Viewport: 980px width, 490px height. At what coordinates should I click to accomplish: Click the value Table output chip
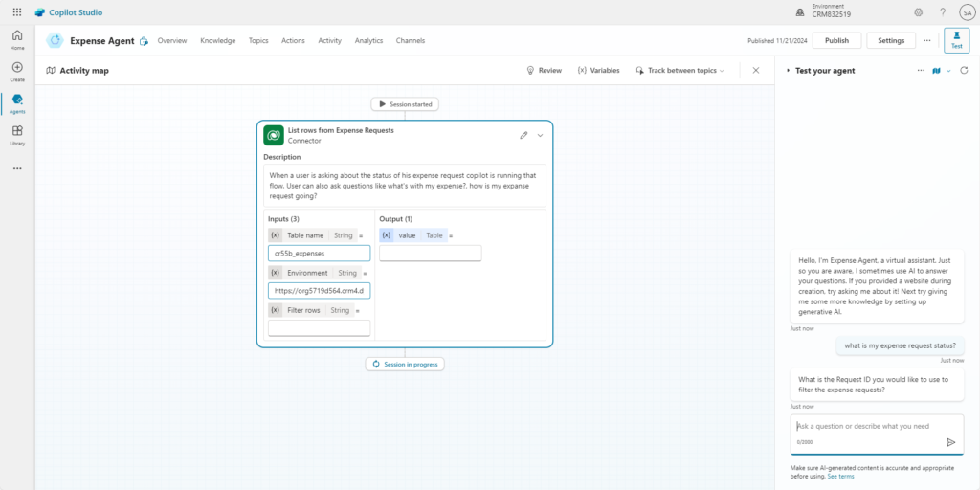tap(413, 235)
